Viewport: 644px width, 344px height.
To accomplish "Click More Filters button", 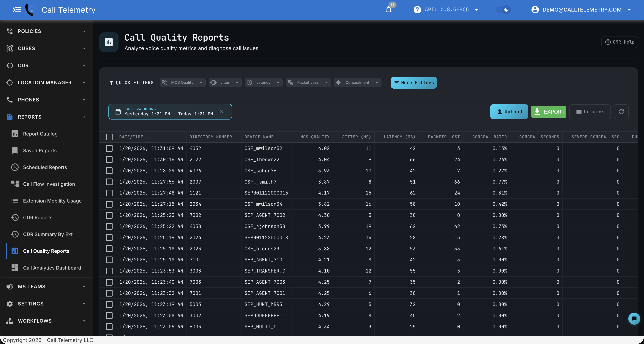I will [x=414, y=82].
